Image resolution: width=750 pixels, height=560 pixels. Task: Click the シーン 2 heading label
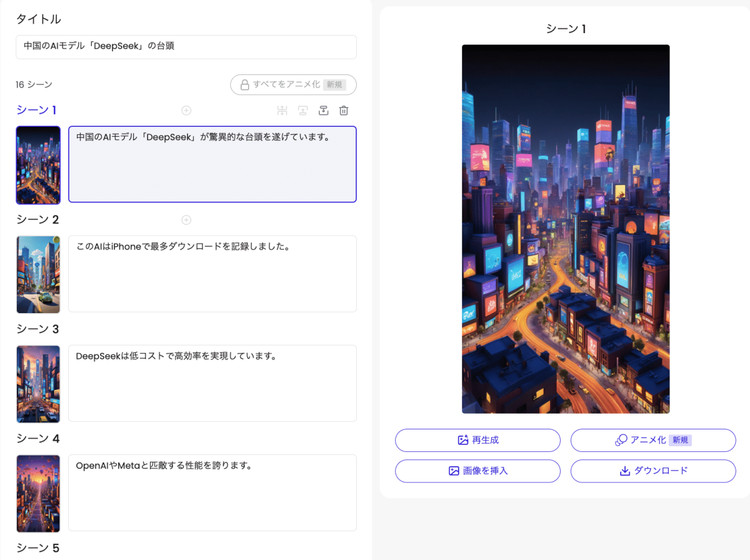click(x=37, y=219)
